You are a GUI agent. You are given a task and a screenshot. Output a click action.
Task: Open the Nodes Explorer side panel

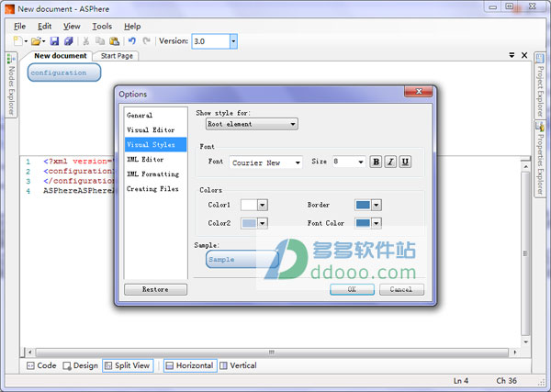point(11,85)
